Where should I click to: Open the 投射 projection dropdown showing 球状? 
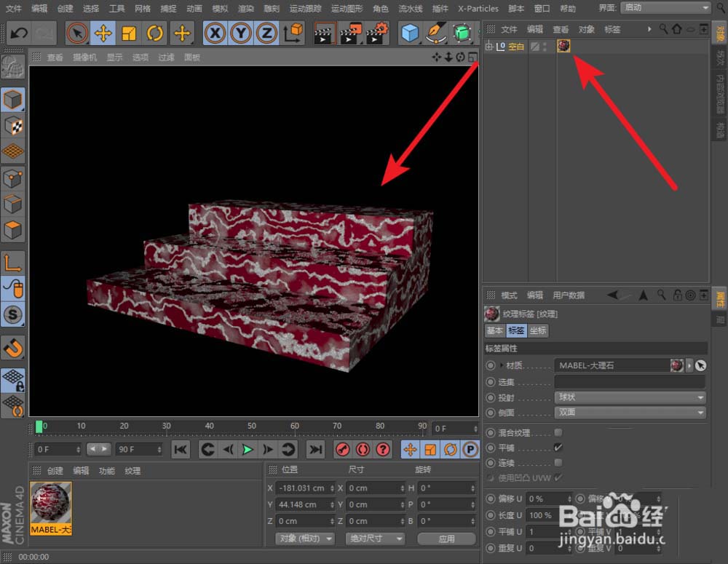coord(630,397)
